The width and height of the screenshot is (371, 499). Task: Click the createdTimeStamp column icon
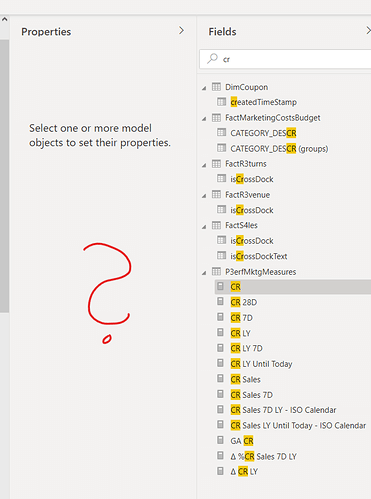point(222,101)
